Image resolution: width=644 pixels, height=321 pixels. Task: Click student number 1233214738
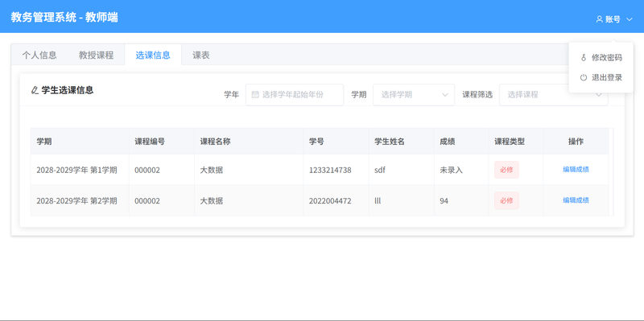[330, 170]
